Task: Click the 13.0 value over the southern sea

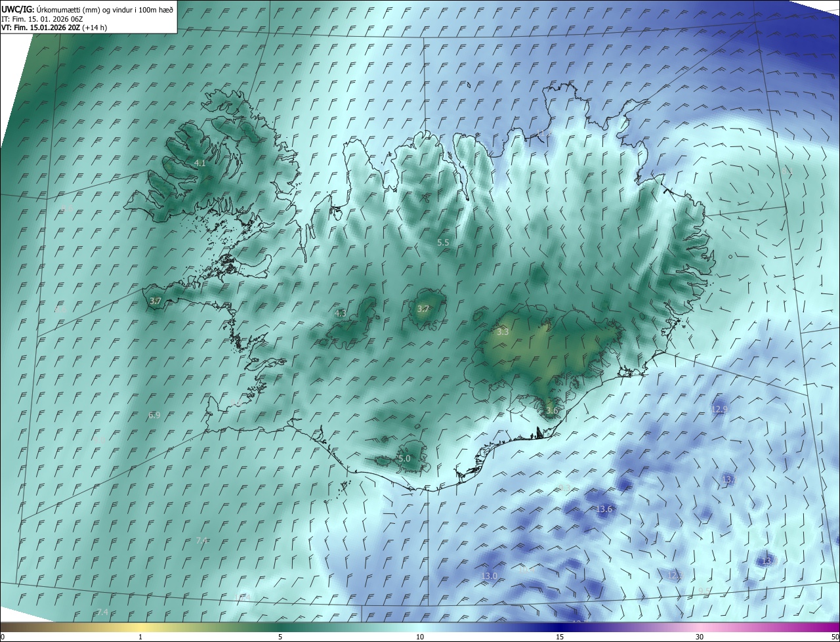Action: point(489,576)
